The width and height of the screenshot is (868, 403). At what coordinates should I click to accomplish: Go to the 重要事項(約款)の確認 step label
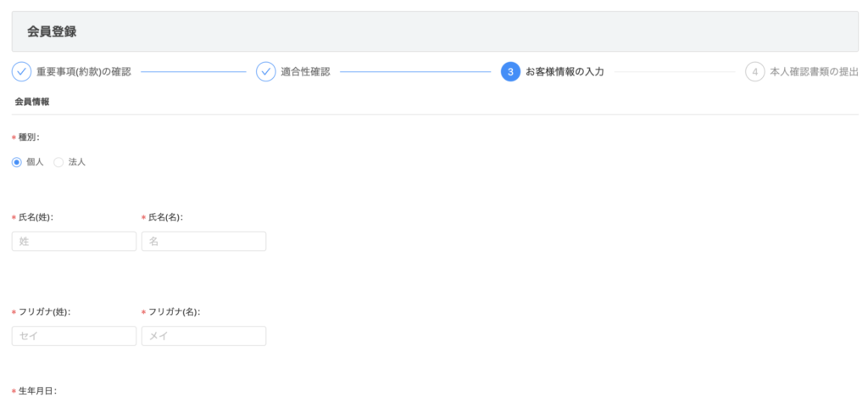83,72
